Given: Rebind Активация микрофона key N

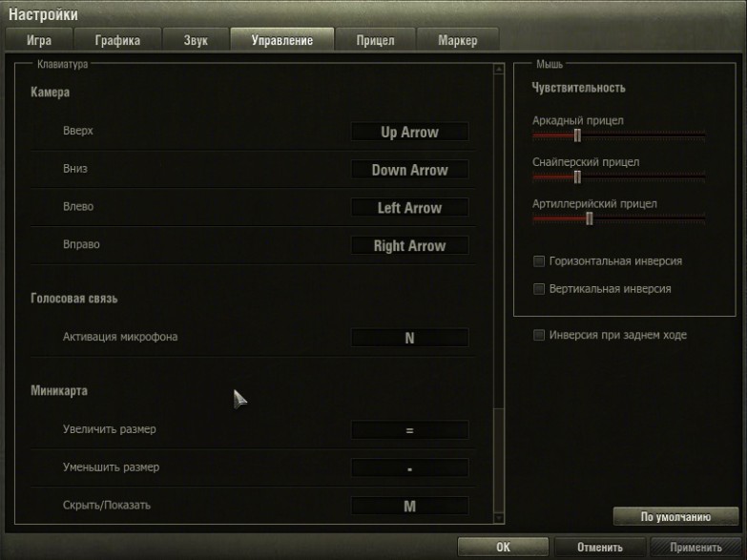Looking at the screenshot, I should point(409,338).
